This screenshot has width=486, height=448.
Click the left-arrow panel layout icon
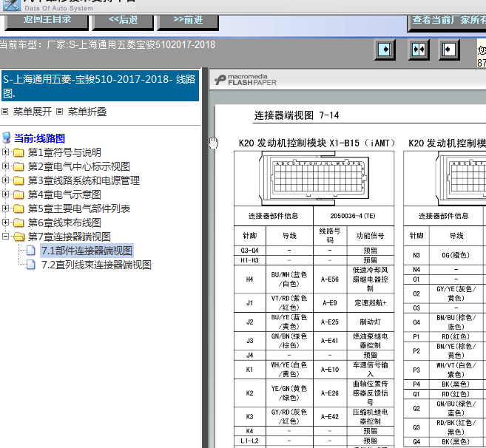(448, 50)
